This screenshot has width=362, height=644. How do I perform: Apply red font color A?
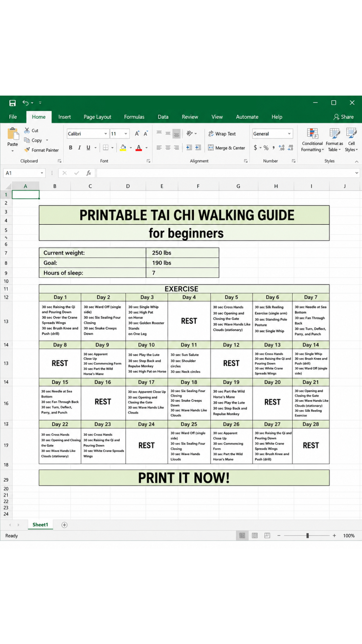coord(139,148)
